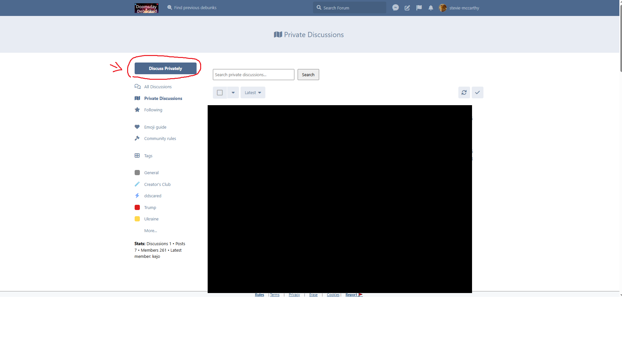Click the compose edit icon in header

407,8
